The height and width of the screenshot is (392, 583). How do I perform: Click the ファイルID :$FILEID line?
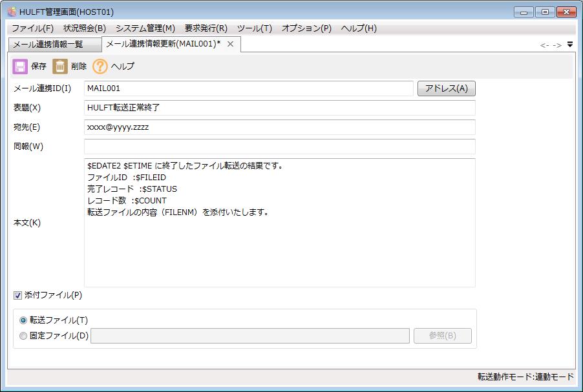(x=127, y=178)
